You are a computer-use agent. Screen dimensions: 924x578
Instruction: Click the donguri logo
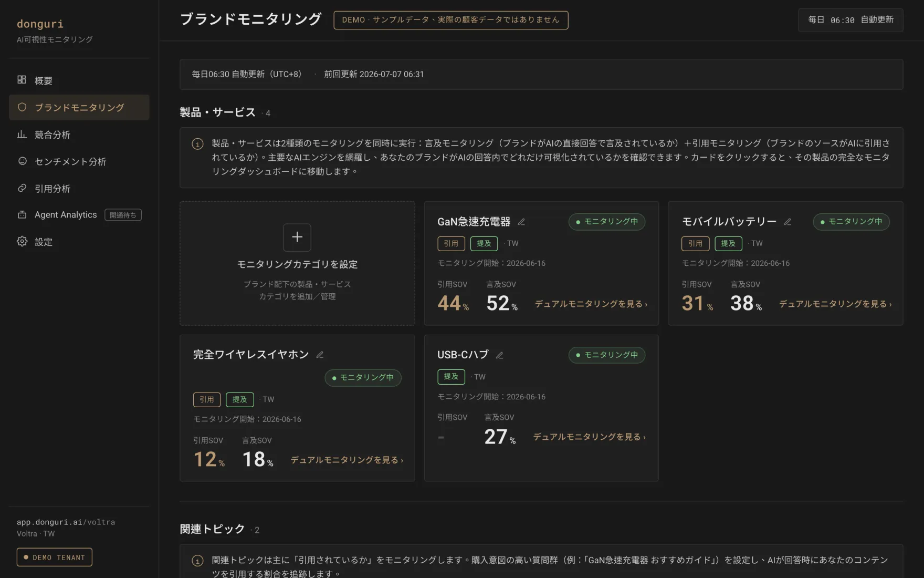click(40, 24)
